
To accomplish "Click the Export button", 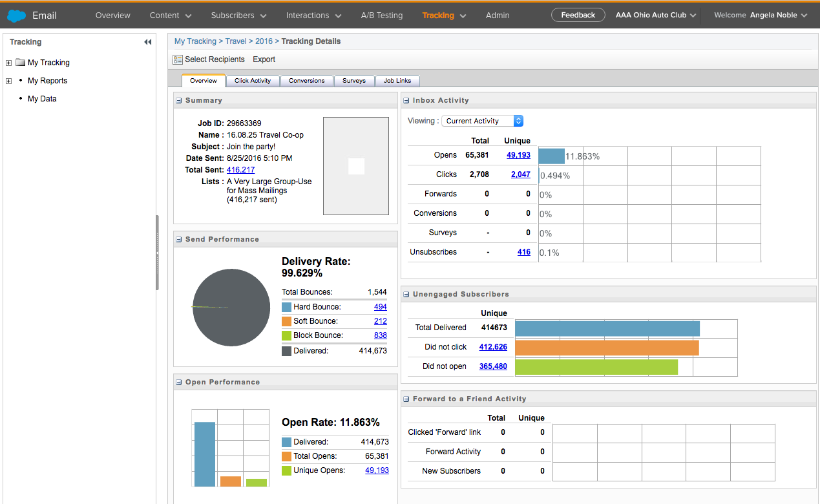I will point(264,59).
